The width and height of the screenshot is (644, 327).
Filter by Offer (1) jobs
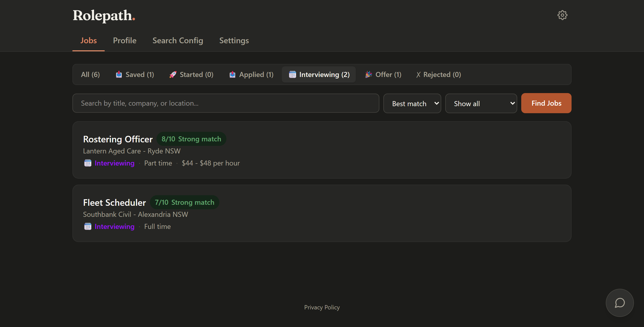pos(383,74)
